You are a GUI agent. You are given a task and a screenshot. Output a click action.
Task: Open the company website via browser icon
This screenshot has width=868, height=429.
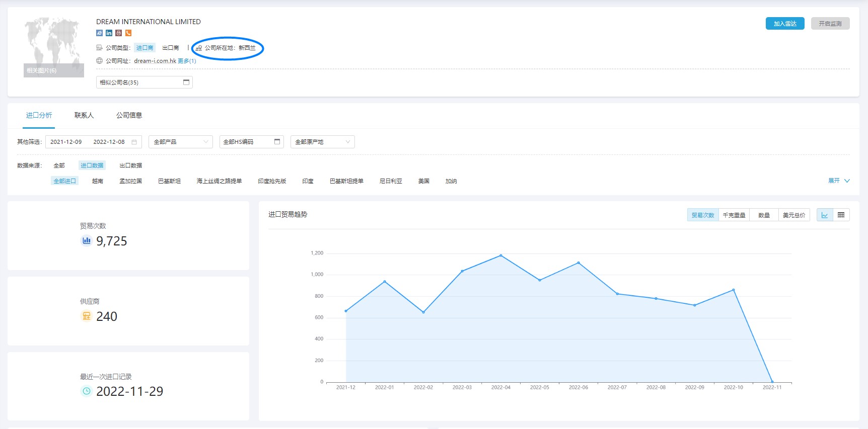99,33
